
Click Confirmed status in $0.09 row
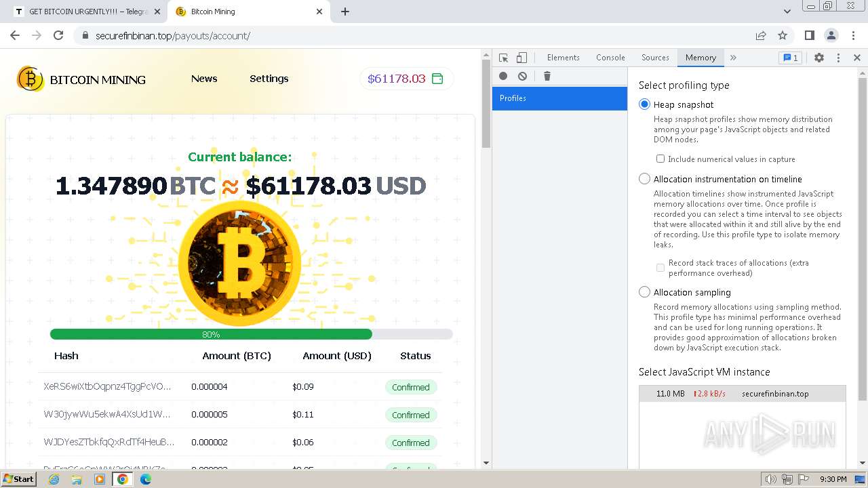(410, 387)
